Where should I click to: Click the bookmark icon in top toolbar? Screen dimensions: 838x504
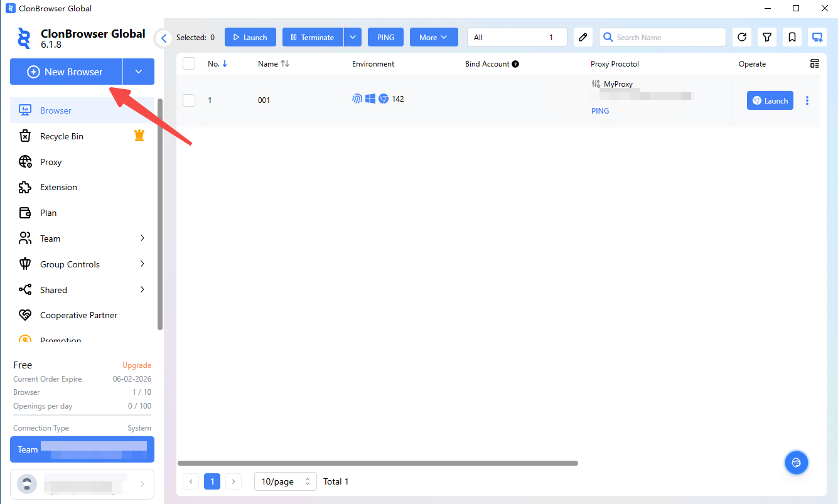(x=792, y=37)
